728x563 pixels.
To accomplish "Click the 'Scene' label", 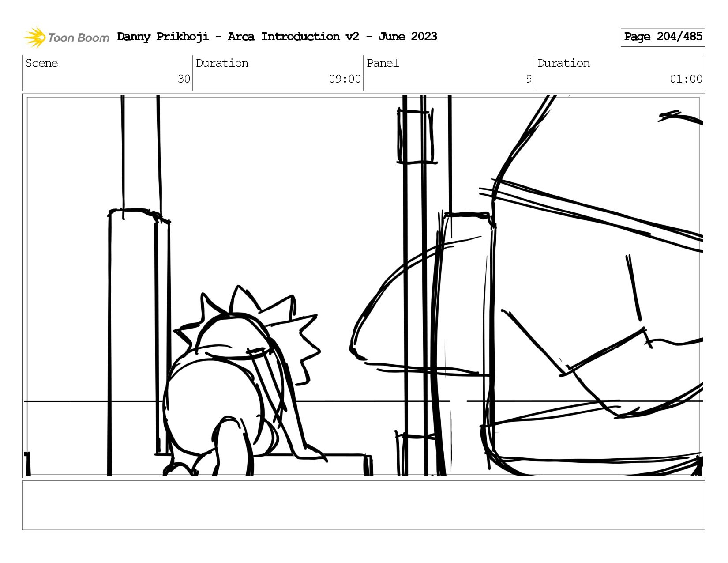I will click(x=41, y=63).
